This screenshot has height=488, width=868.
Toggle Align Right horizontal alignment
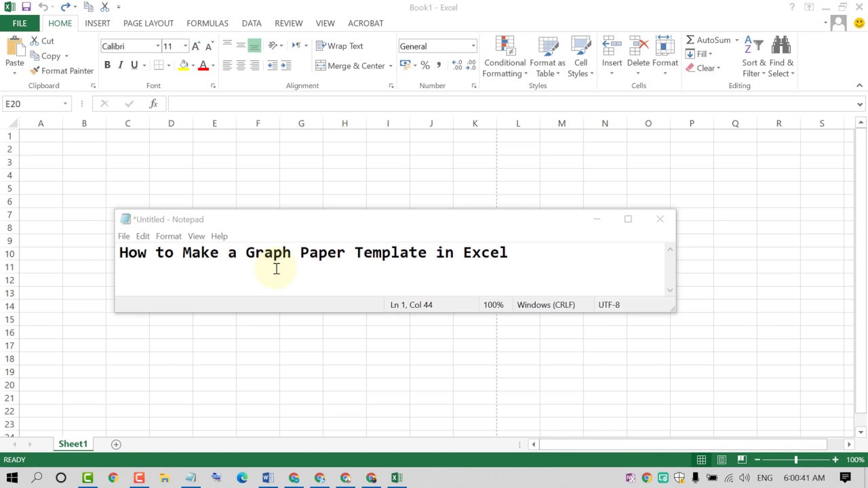click(254, 66)
